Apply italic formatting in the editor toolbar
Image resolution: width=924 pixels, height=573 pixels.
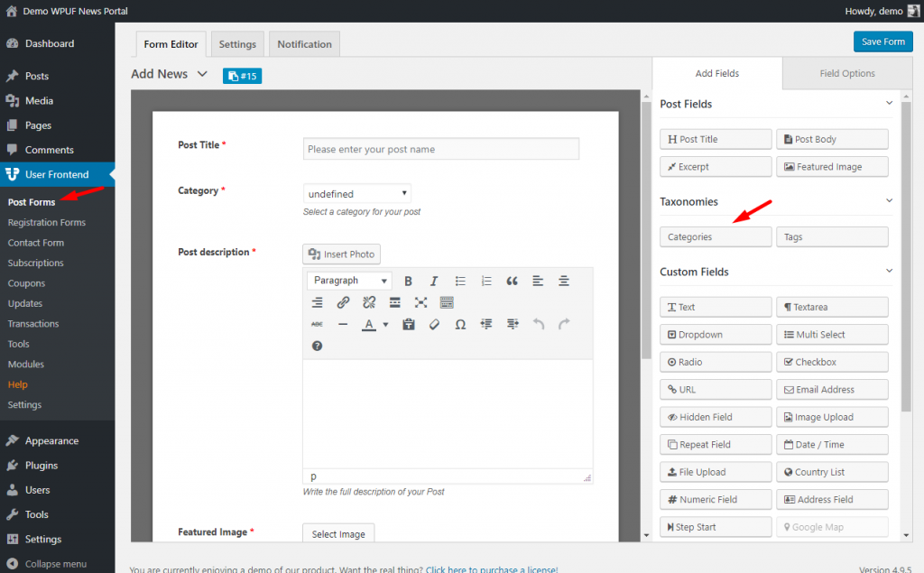point(433,281)
